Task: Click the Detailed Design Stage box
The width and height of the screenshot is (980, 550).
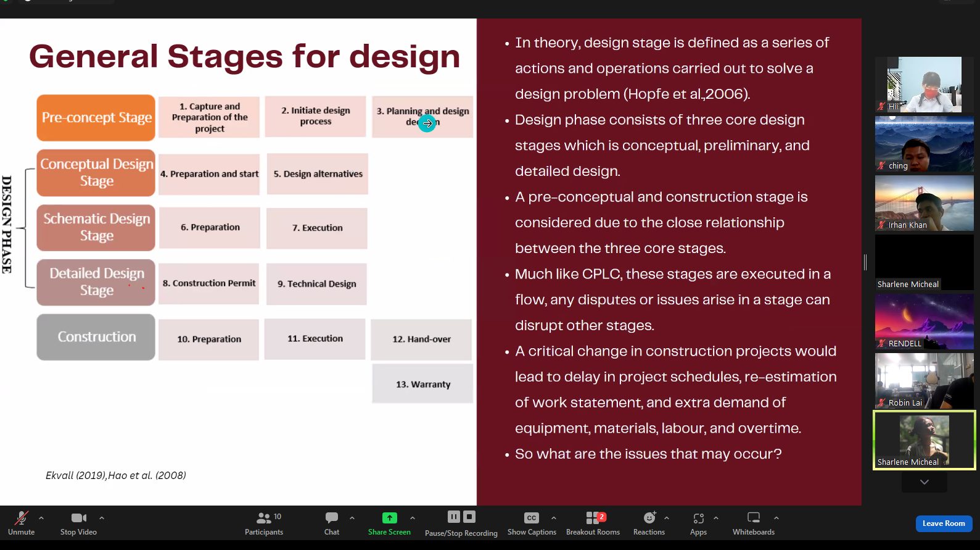Action: (96, 282)
